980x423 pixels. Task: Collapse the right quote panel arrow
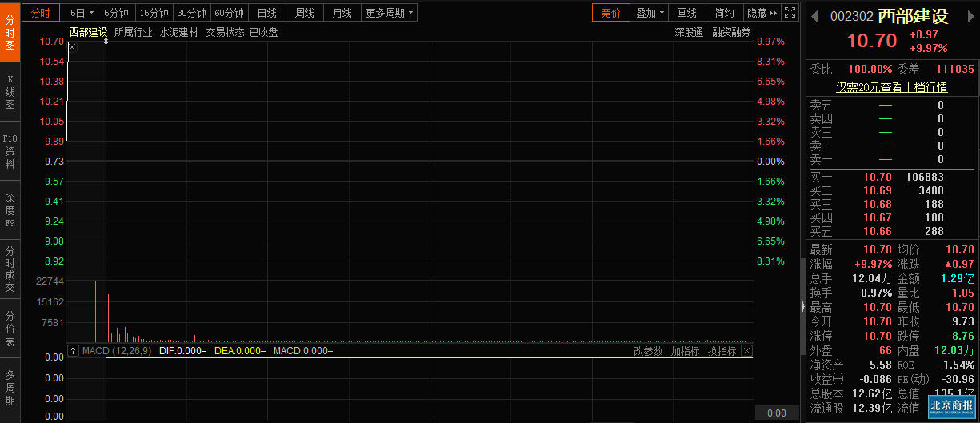[802, 306]
